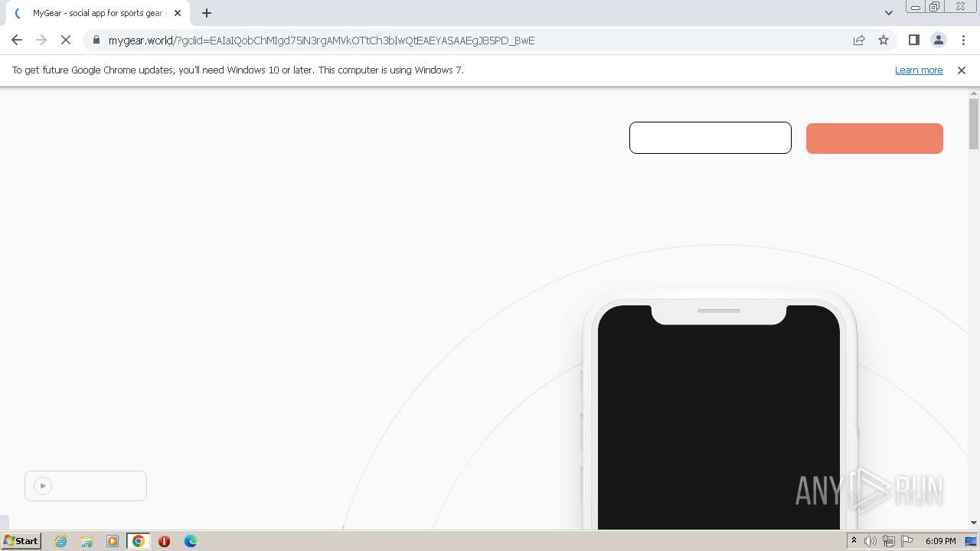Dismiss the Chrome updates infobar

point(962,70)
